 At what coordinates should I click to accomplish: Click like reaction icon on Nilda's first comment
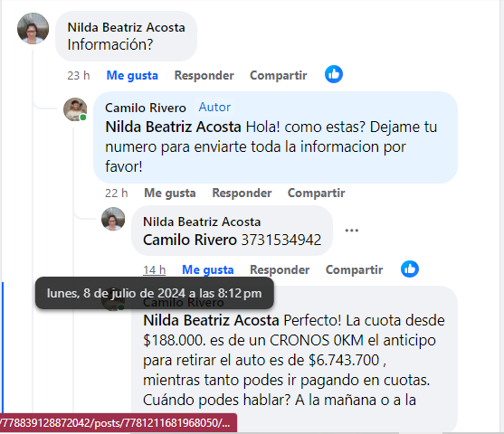point(334,74)
